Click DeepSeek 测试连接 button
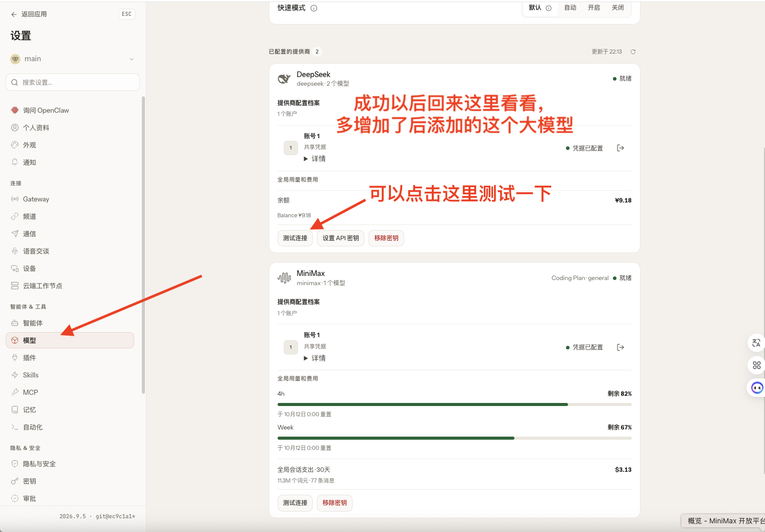Image resolution: width=765 pixels, height=532 pixels. 295,238
